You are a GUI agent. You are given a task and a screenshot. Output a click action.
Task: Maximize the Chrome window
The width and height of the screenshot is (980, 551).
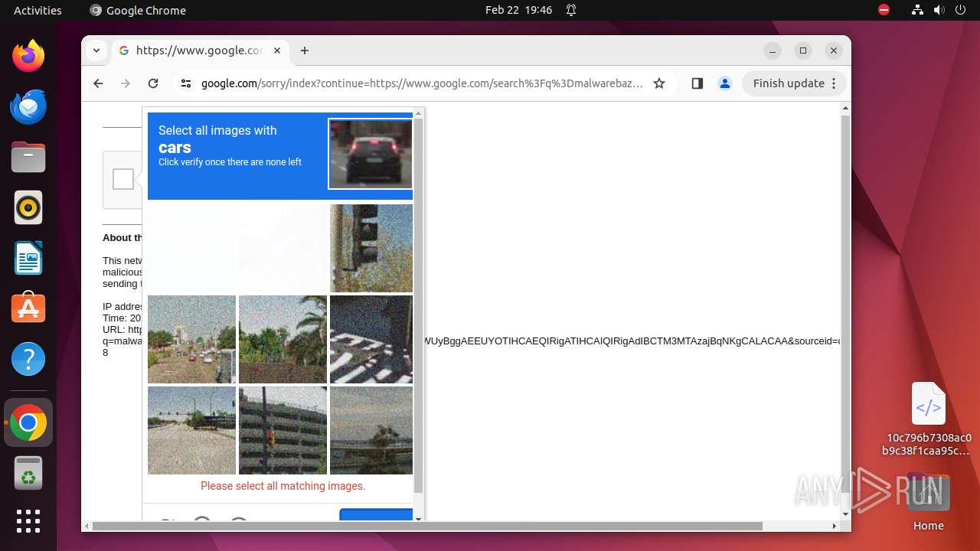coord(803,51)
